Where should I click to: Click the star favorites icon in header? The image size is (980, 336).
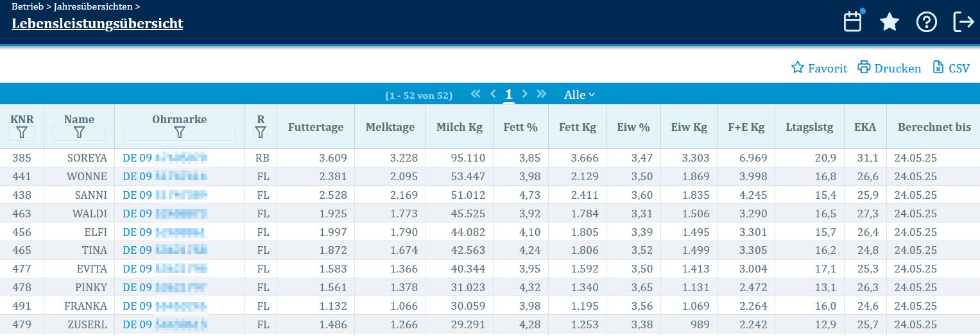[889, 22]
